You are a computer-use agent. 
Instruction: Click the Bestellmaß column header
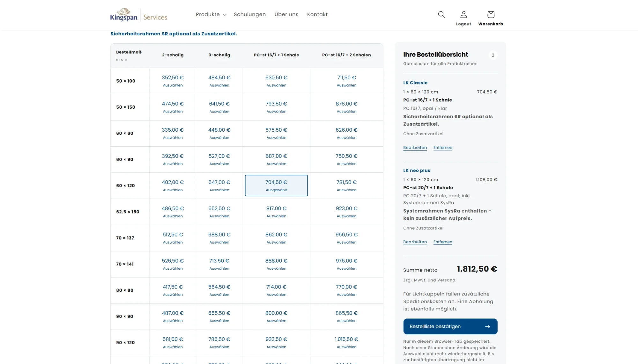click(x=129, y=52)
